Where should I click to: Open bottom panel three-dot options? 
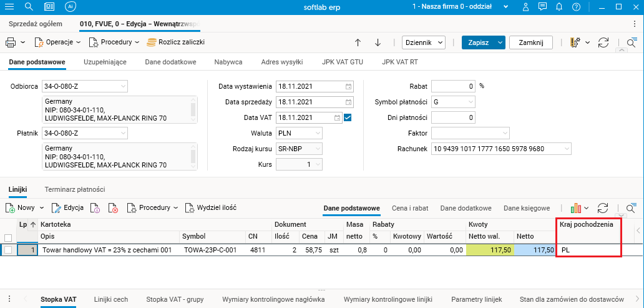(9, 299)
